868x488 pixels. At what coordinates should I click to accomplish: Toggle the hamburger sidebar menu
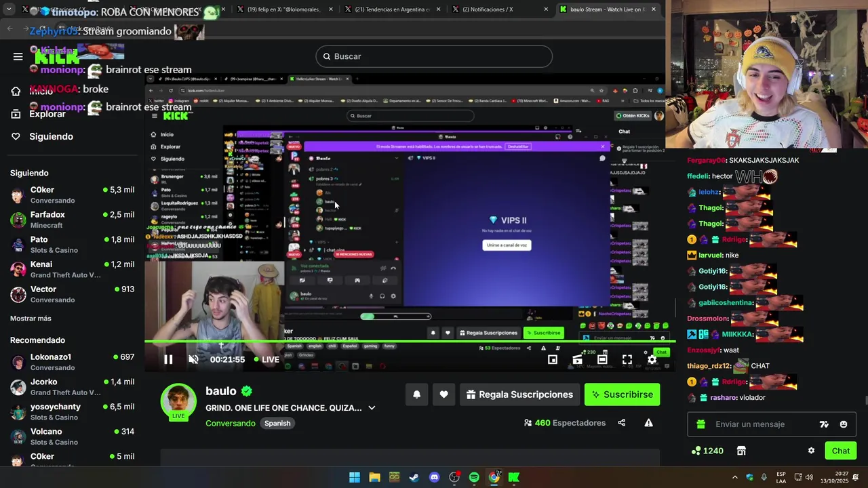18,56
